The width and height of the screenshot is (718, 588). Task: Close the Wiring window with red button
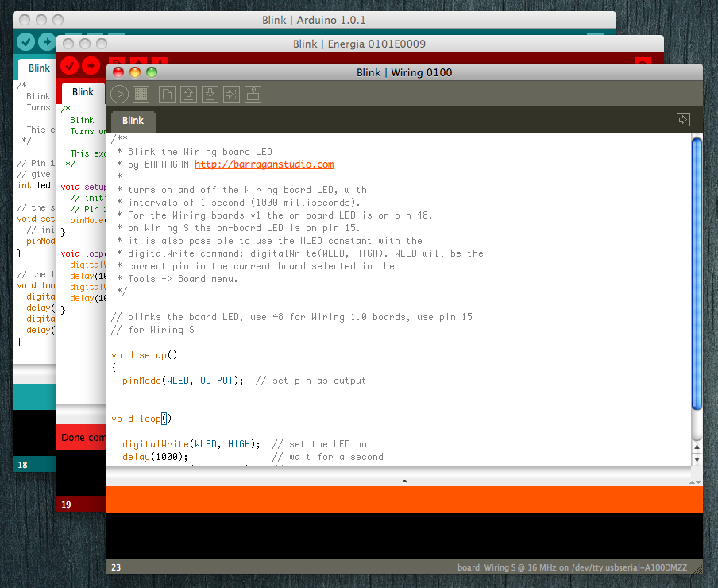[x=118, y=72]
